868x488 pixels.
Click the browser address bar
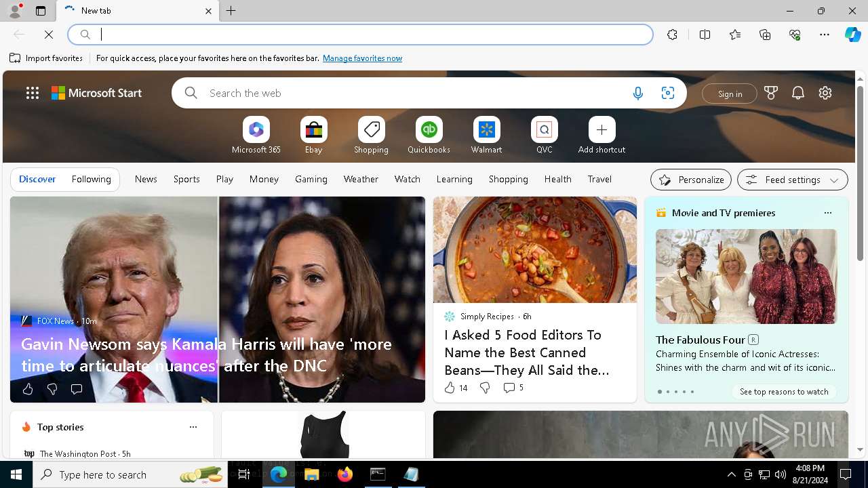[361, 35]
